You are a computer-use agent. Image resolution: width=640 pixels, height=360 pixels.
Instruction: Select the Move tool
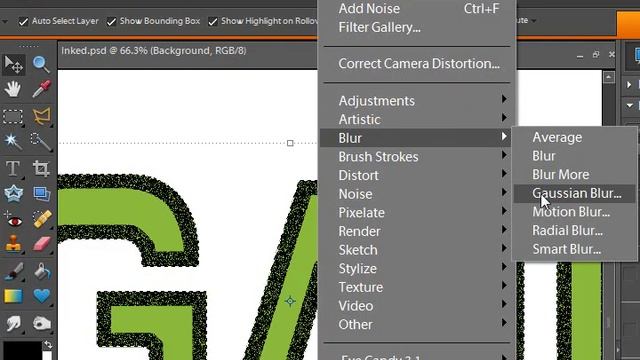(x=13, y=64)
